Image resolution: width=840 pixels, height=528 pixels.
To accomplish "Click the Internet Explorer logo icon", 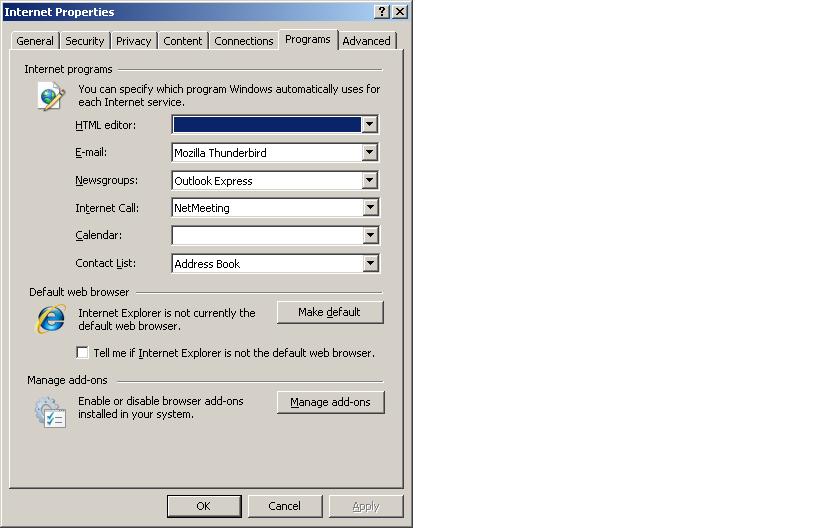I will (x=51, y=319).
